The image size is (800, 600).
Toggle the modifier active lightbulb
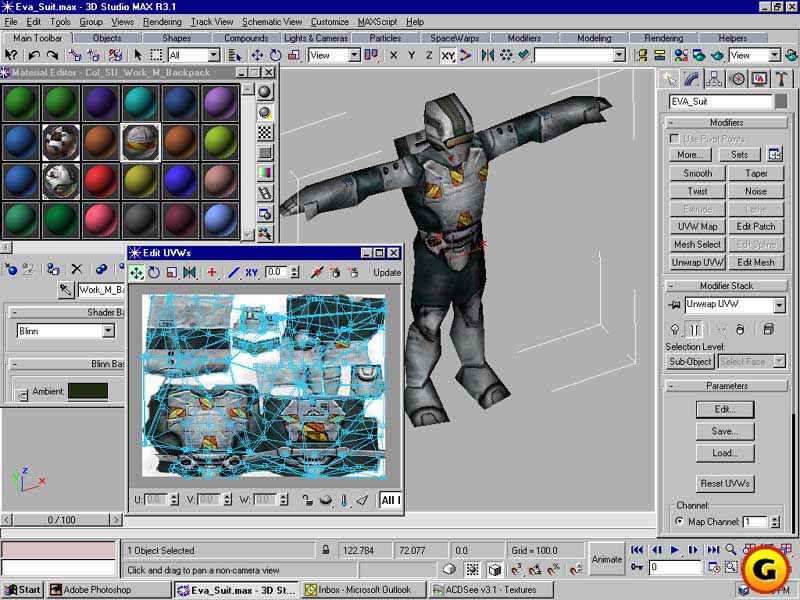(674, 330)
